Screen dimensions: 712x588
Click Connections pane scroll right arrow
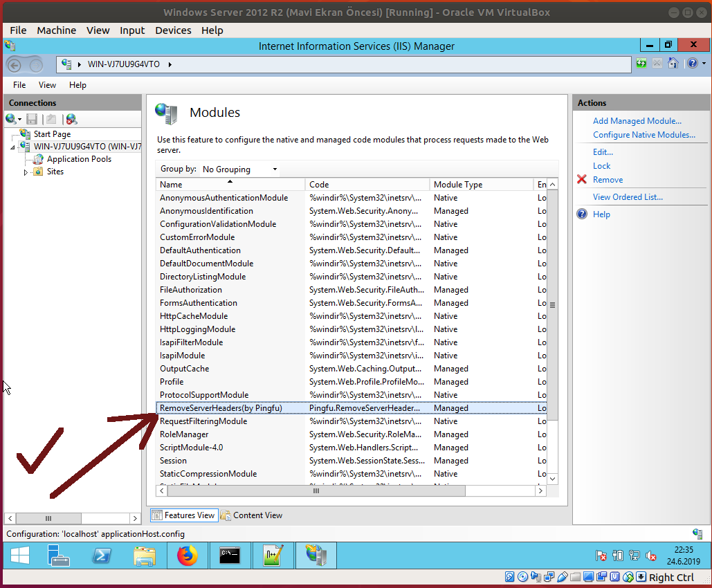tap(135, 518)
